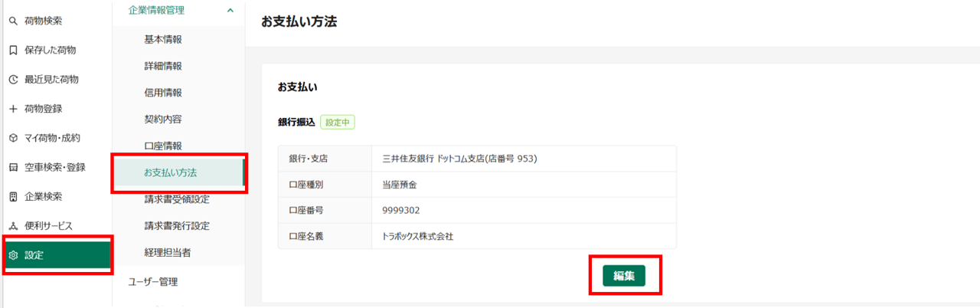Expand the ユーザー管理 section
The height and width of the screenshot is (308, 980).
178,282
